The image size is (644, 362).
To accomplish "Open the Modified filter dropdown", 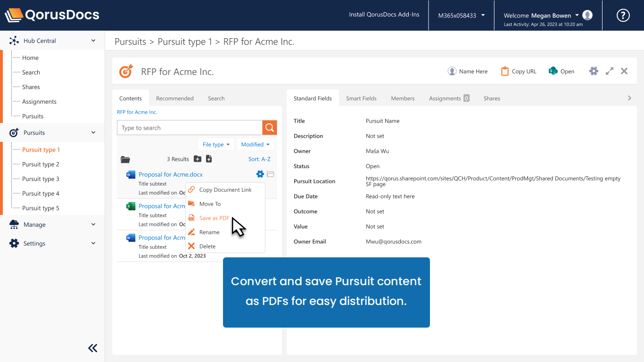I will (255, 145).
